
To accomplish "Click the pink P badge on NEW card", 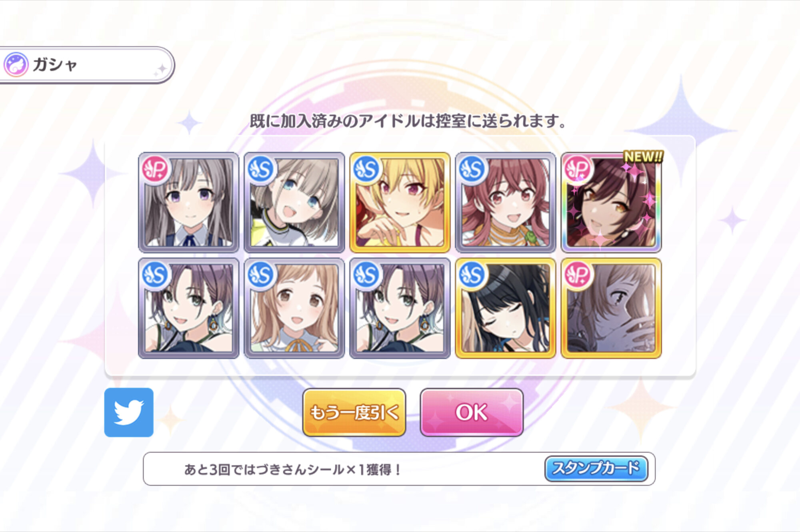I will (577, 169).
